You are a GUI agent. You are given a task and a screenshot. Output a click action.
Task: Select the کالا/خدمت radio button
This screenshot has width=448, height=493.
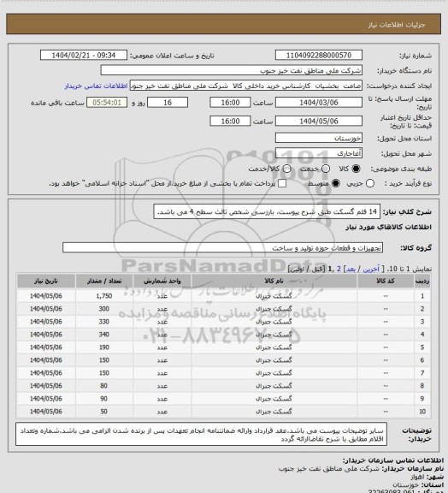coord(286,169)
